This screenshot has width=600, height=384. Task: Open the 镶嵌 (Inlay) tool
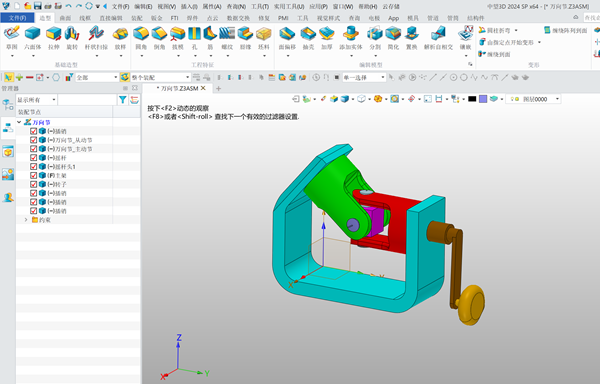(465, 38)
